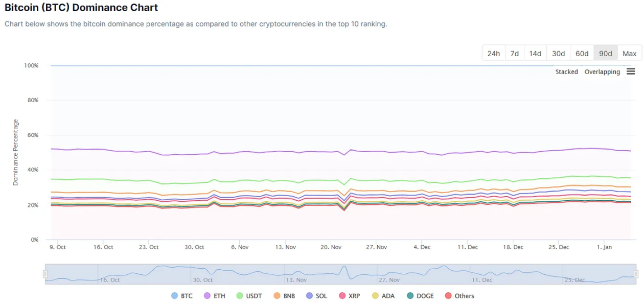Open the chart hamburger context menu
Screen dimensions: 644x306
coord(631,72)
